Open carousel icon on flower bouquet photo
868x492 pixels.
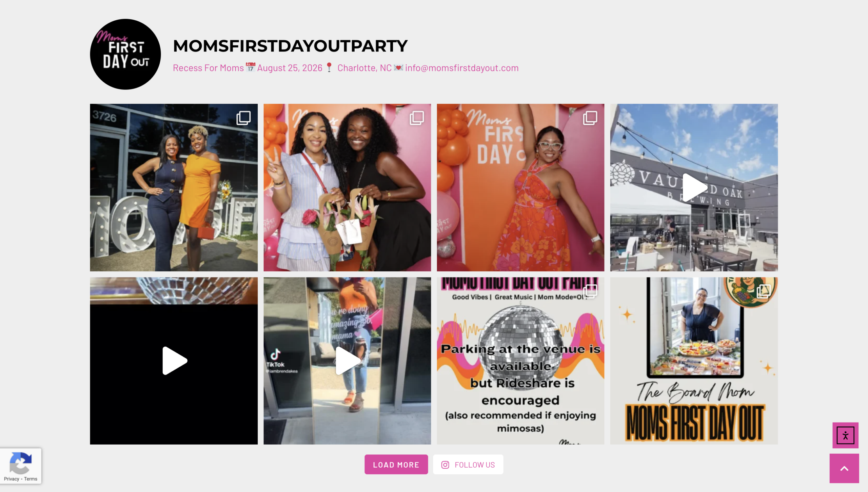pyautogui.click(x=417, y=118)
